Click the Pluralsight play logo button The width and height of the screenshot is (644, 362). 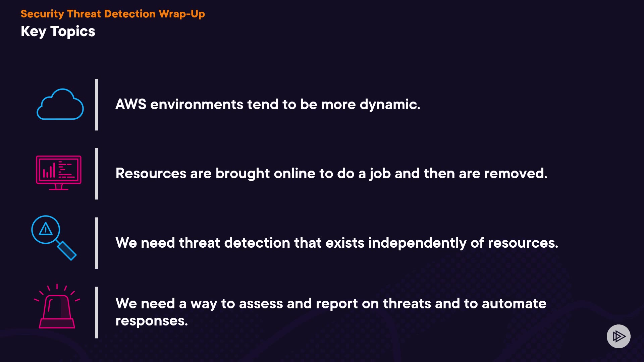click(619, 336)
